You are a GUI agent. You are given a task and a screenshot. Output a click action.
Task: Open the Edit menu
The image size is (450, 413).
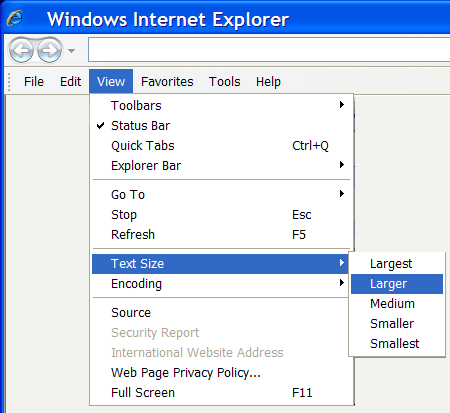coord(70,82)
